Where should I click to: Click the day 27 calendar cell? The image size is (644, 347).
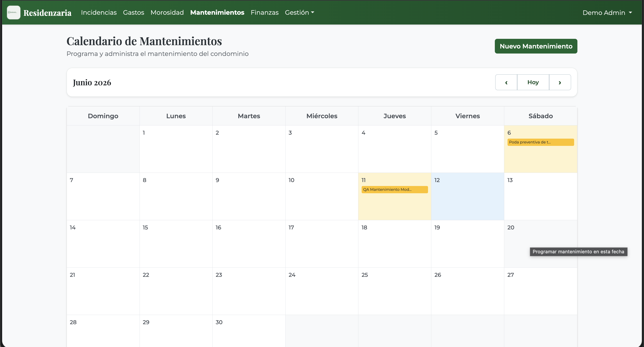[x=541, y=291]
